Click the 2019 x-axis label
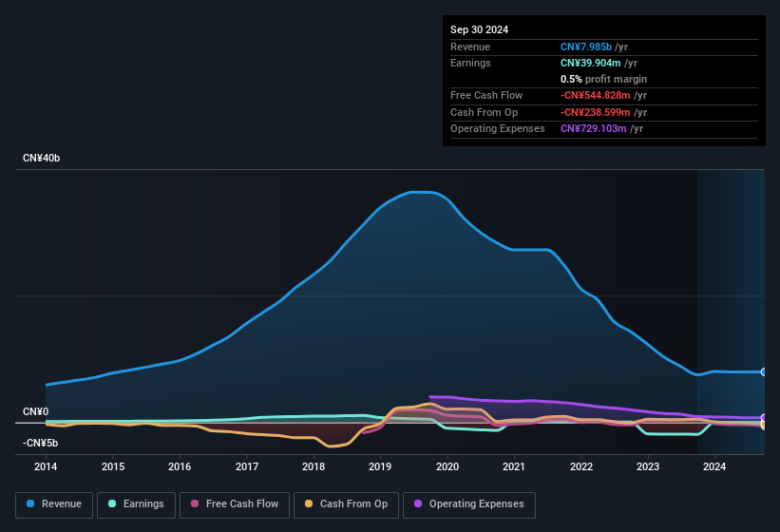The width and height of the screenshot is (780, 532). pyautogui.click(x=380, y=466)
